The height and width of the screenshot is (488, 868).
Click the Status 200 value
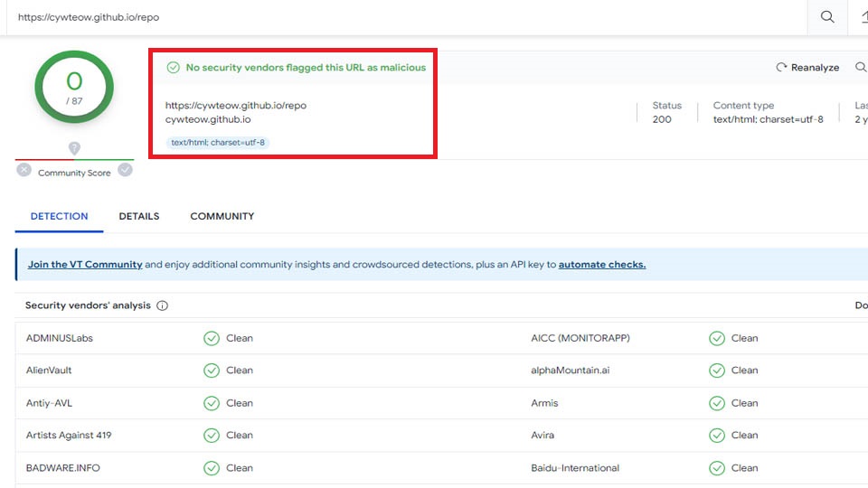tap(662, 119)
